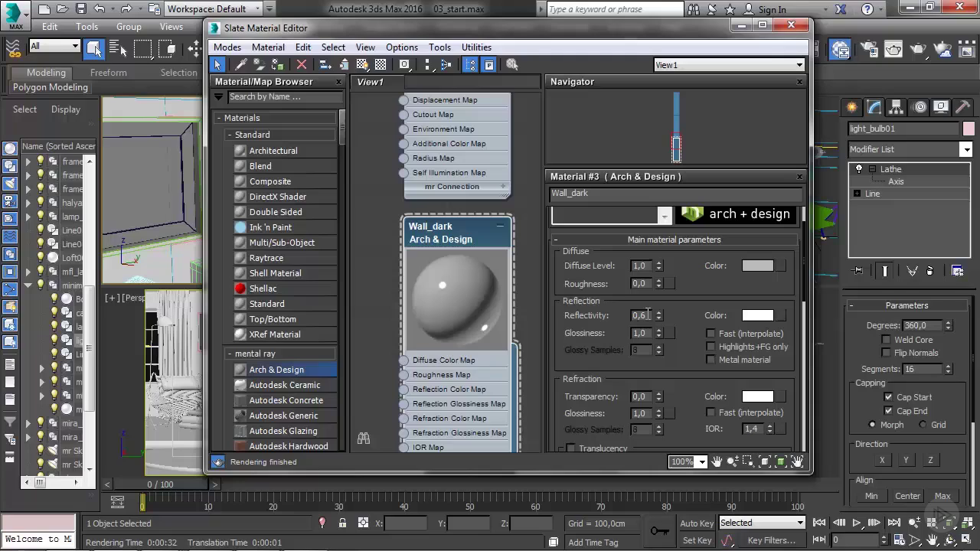
Task: Activate the Zoom Region Tool
Action: 749,461
